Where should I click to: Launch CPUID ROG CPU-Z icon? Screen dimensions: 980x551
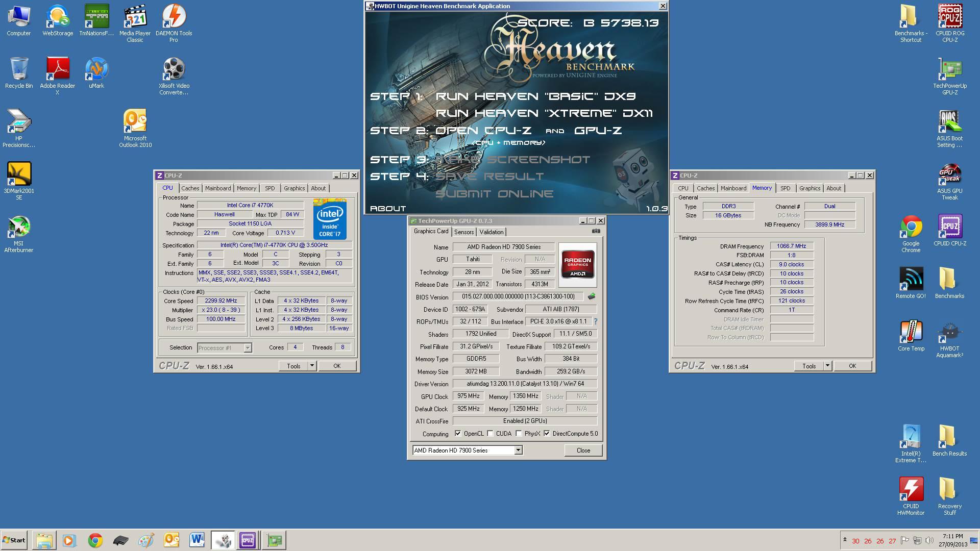coord(949,24)
